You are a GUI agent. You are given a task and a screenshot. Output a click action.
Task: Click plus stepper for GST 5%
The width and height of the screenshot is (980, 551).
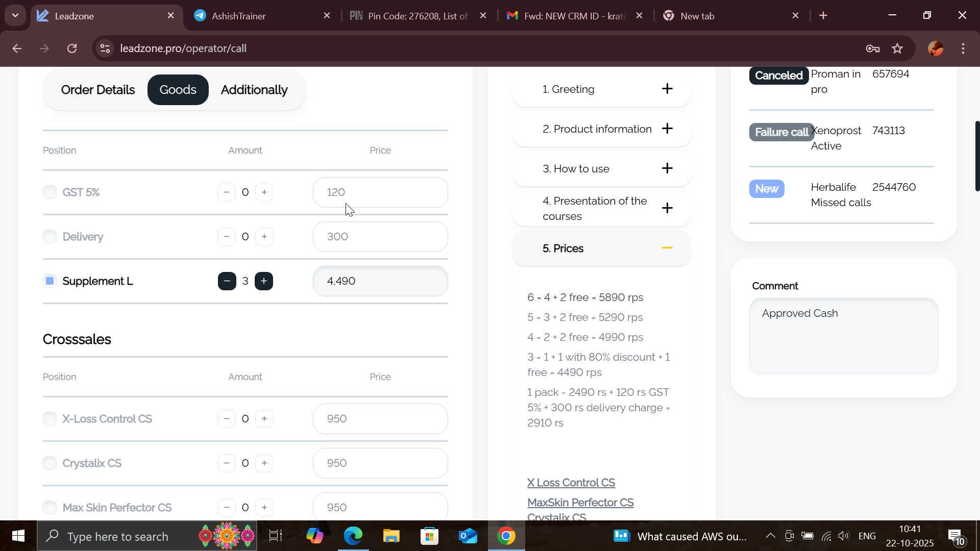coord(264,192)
